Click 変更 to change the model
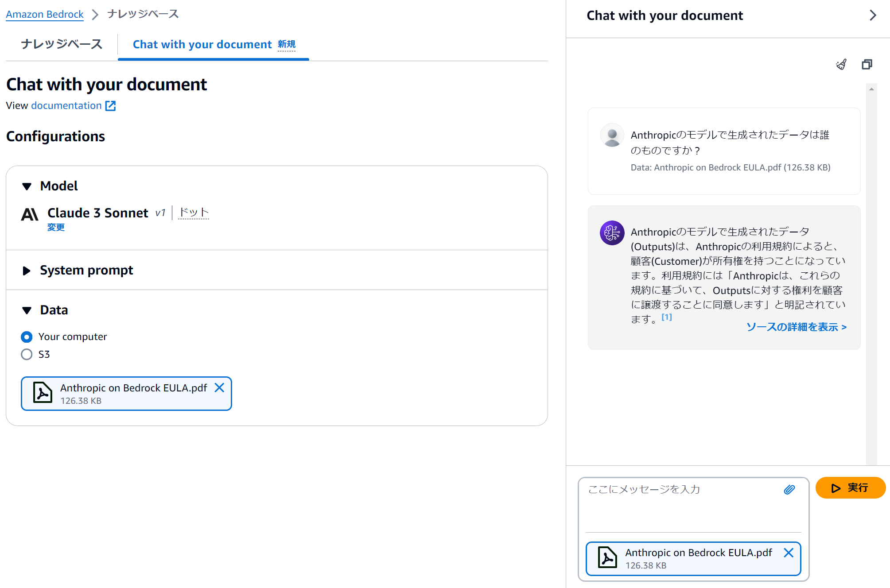 [56, 227]
